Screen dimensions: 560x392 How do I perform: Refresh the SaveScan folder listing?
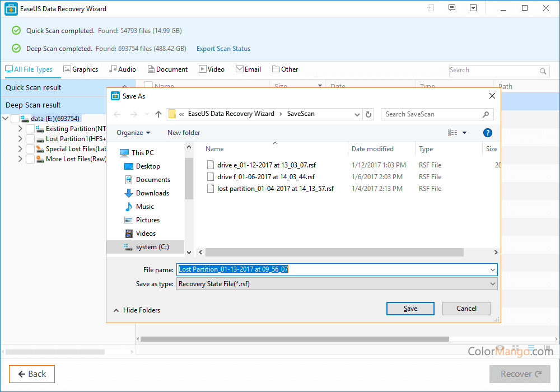[368, 114]
